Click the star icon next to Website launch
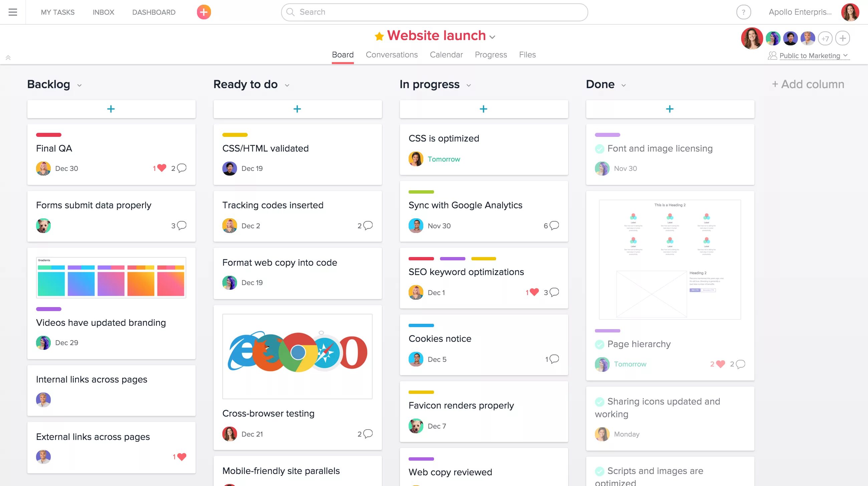The height and width of the screenshot is (486, 868). (377, 36)
